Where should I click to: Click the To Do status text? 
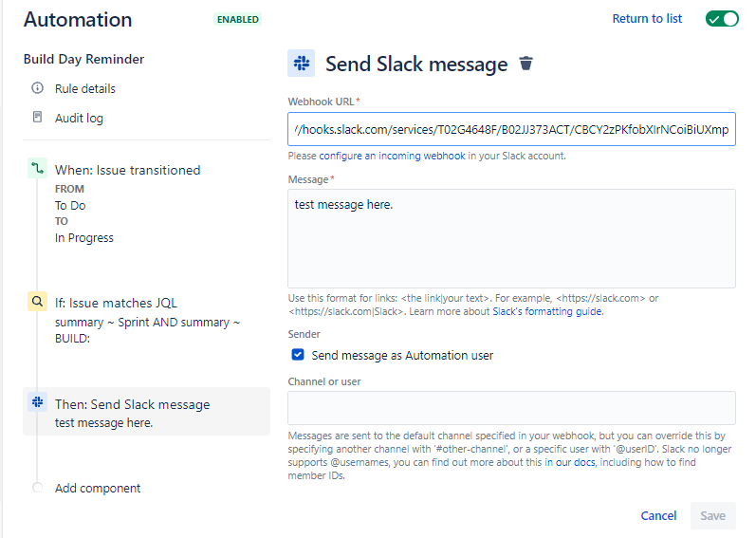pos(70,205)
